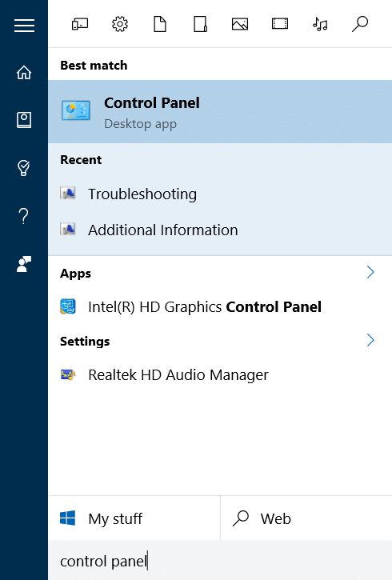Search in My stuff
Viewport: 392px width, 580px height.
pos(134,518)
